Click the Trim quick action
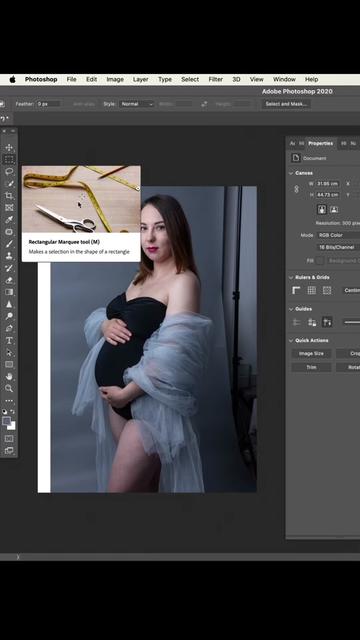 point(311,367)
